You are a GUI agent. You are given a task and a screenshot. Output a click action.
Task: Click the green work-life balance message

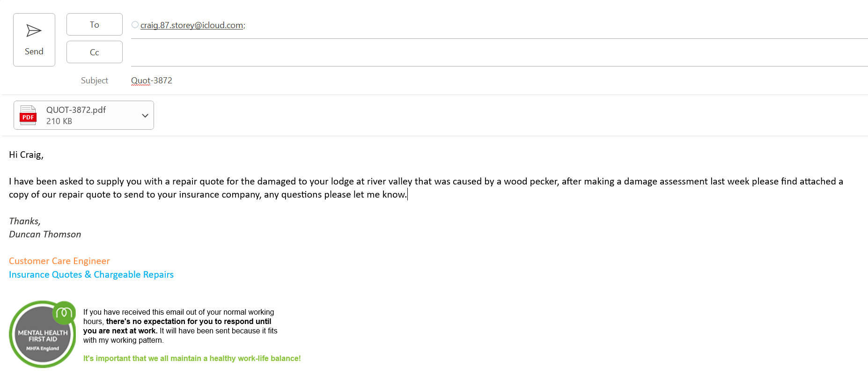pyautogui.click(x=192, y=359)
